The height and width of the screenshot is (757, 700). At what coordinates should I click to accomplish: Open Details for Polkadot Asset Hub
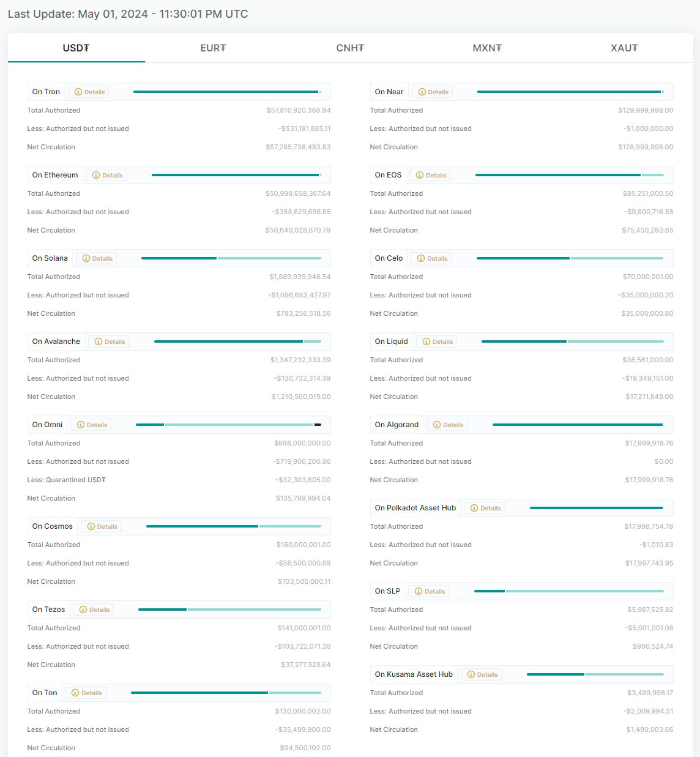pos(485,509)
